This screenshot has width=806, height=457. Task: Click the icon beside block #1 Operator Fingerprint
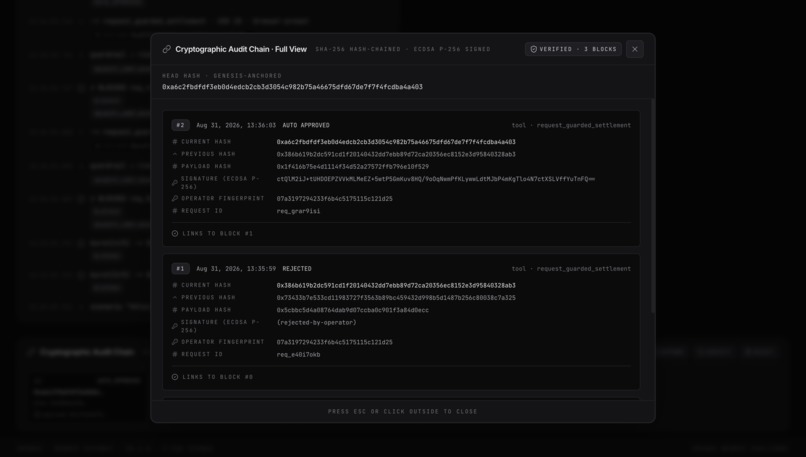pyautogui.click(x=175, y=341)
